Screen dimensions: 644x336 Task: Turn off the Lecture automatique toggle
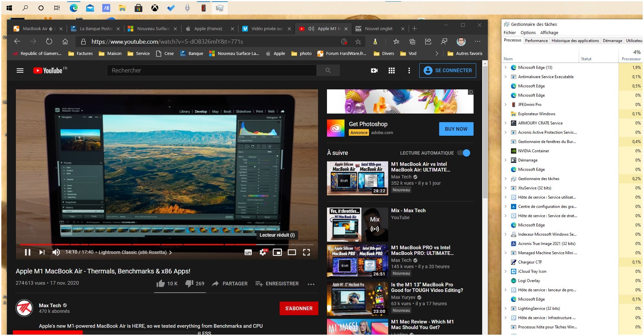point(464,153)
